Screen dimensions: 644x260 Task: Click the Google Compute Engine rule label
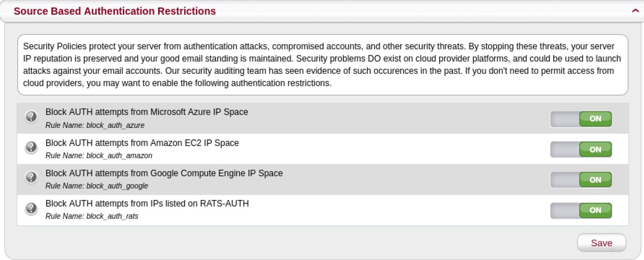click(164, 173)
